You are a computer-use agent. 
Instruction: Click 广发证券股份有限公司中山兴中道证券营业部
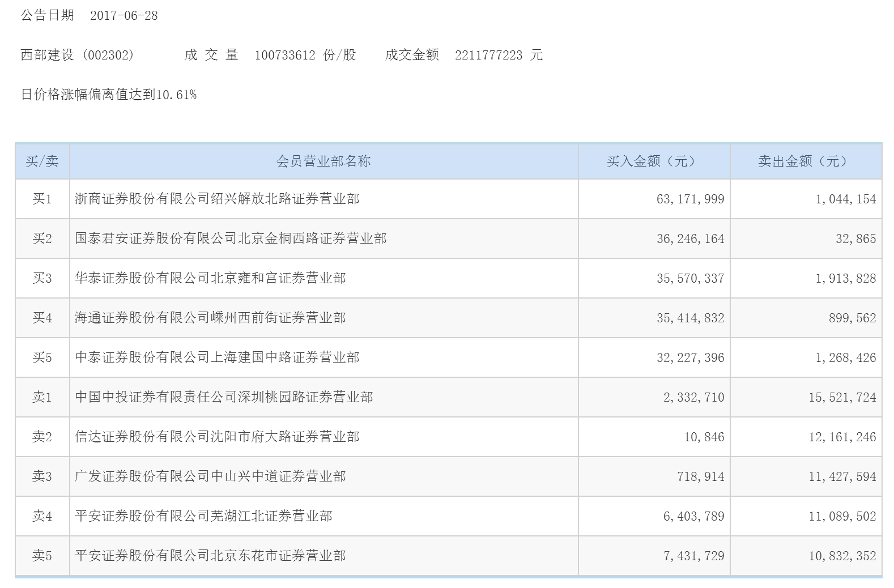coord(210,476)
